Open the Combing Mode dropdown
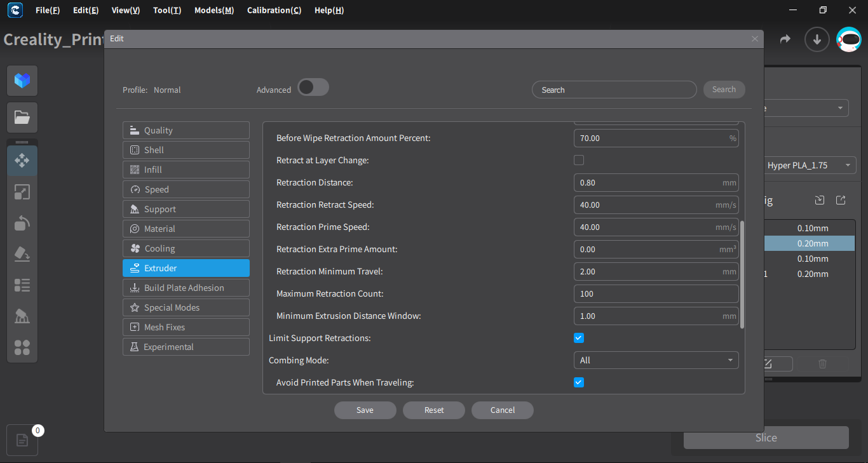Viewport: 868px width, 463px height. [656, 360]
